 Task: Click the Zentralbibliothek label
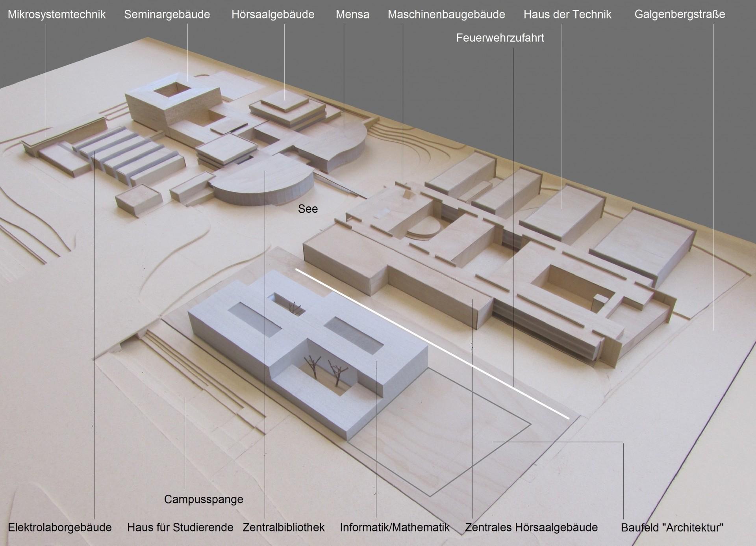pos(283,527)
